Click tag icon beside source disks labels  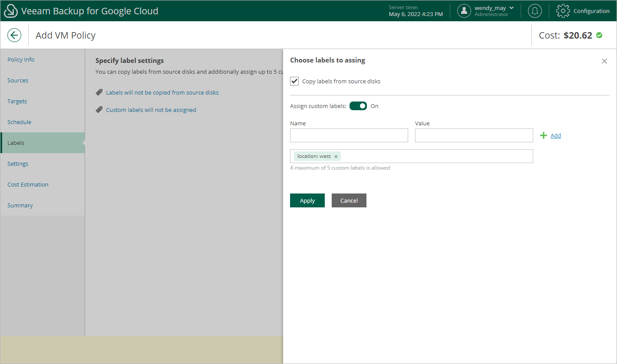tap(99, 92)
